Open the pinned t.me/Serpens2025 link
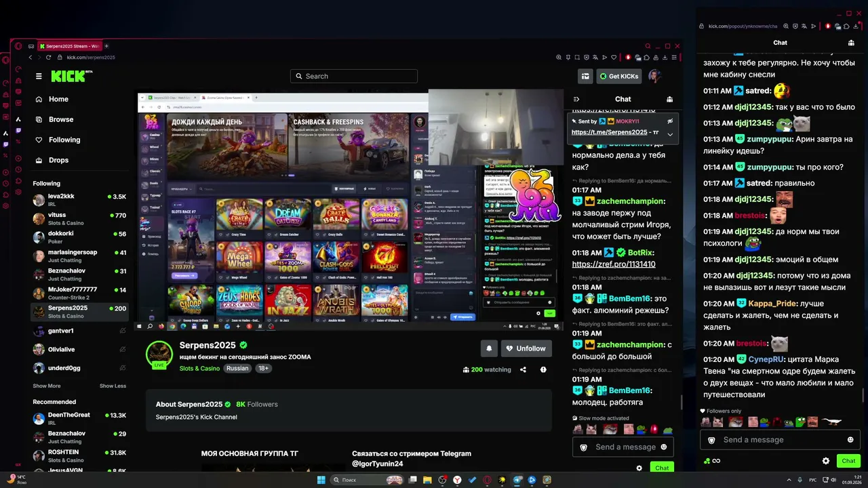The height and width of the screenshot is (488, 868). click(609, 132)
